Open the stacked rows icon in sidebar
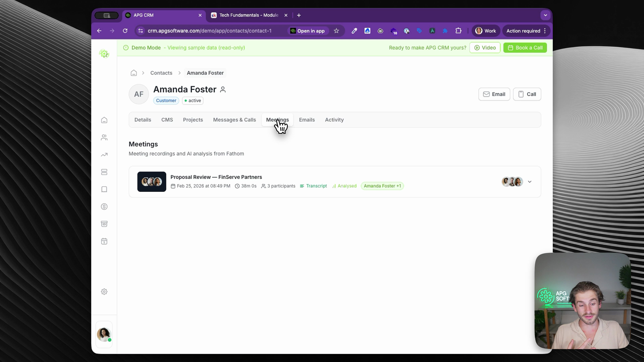 click(104, 172)
